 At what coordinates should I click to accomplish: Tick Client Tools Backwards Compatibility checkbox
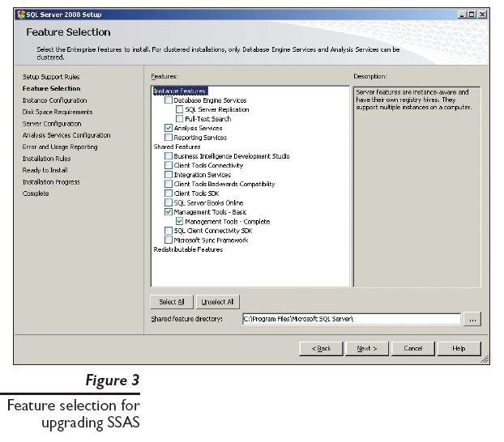tap(169, 184)
